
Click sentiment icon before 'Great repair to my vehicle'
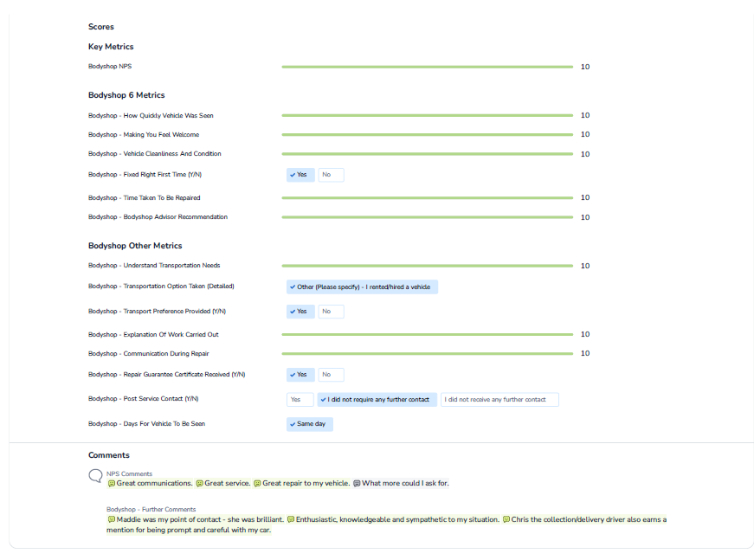click(x=257, y=484)
